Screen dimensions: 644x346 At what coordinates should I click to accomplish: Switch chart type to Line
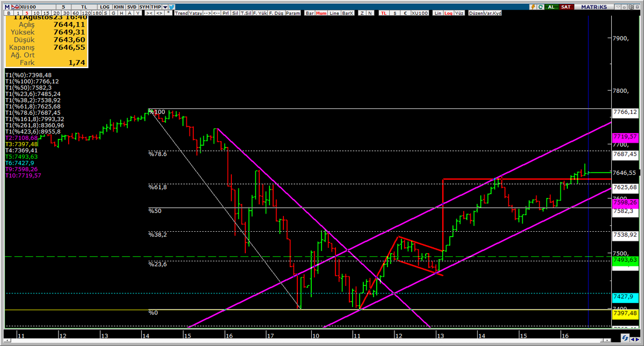pyautogui.click(x=334, y=13)
